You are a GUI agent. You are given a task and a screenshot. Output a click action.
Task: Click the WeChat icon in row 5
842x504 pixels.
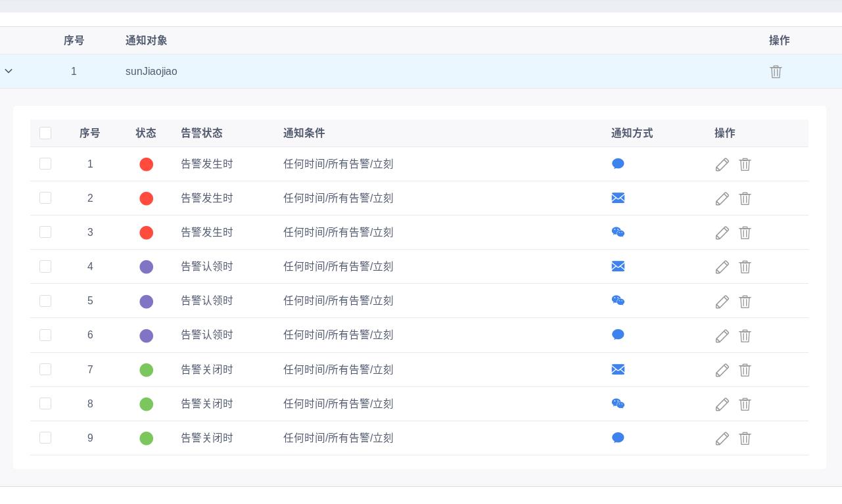[x=618, y=300]
